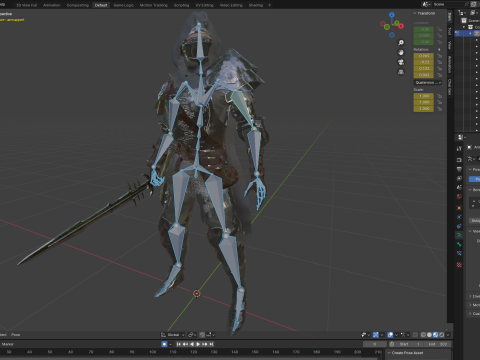Toggle the snapping magnet button
The width and height of the screenshot is (480, 360).
[x=202, y=335]
